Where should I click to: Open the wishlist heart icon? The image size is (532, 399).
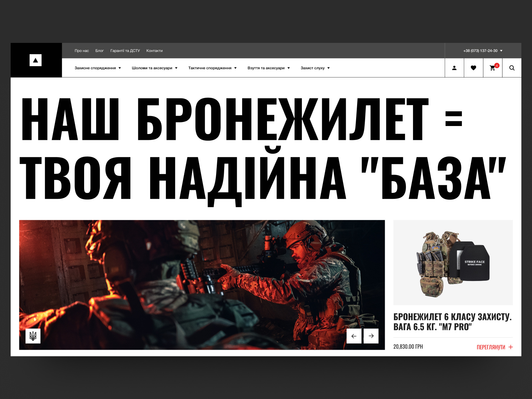tap(473, 67)
